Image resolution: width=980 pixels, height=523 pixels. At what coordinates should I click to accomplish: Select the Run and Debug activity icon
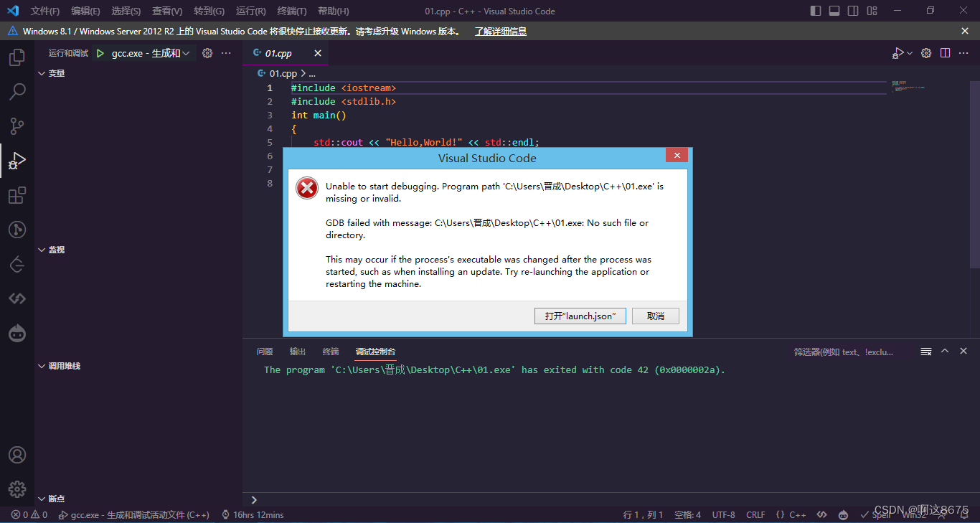coord(17,161)
